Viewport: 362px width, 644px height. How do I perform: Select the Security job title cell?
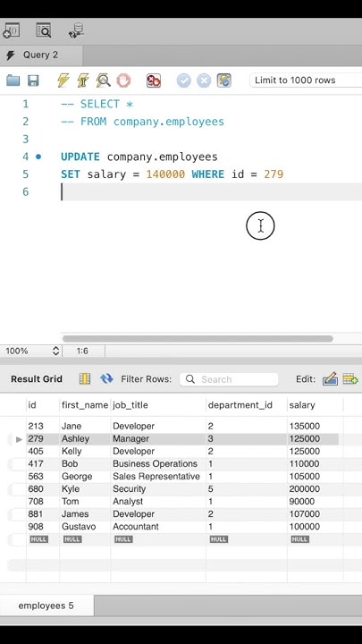[158, 488]
